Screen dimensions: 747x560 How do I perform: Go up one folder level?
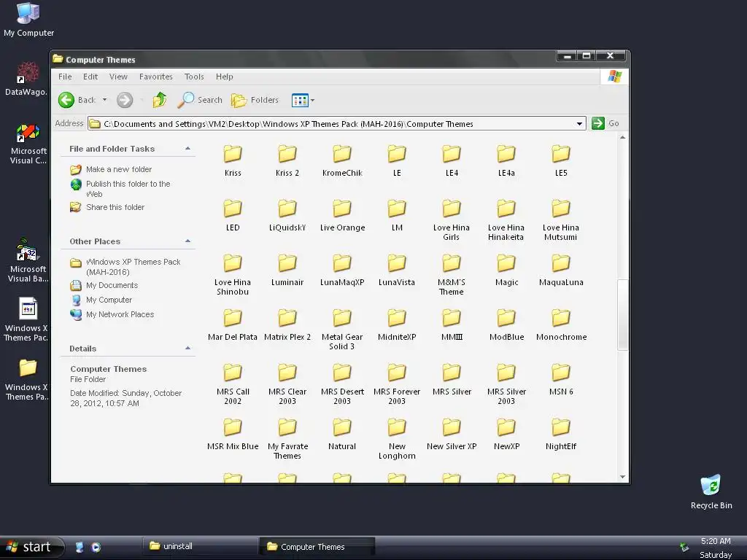pos(160,100)
